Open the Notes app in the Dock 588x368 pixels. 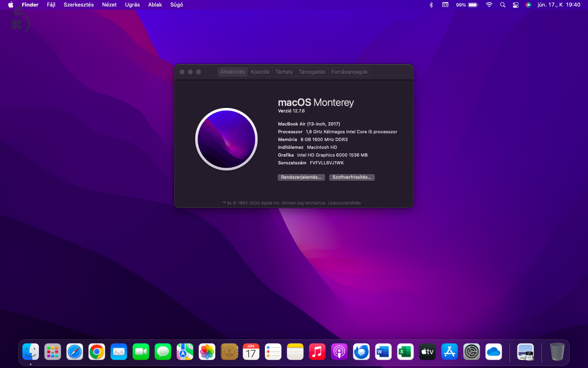tap(295, 352)
